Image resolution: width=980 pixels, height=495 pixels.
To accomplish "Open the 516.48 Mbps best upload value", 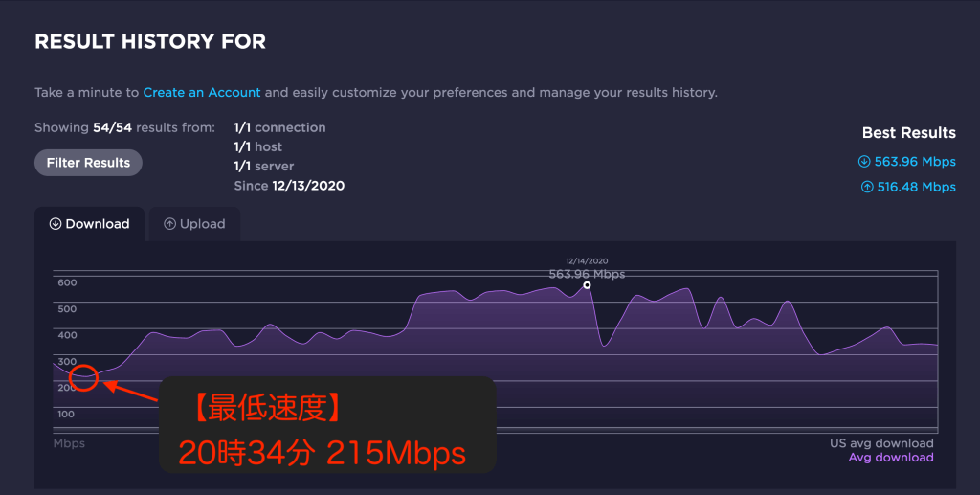I will pos(916,187).
